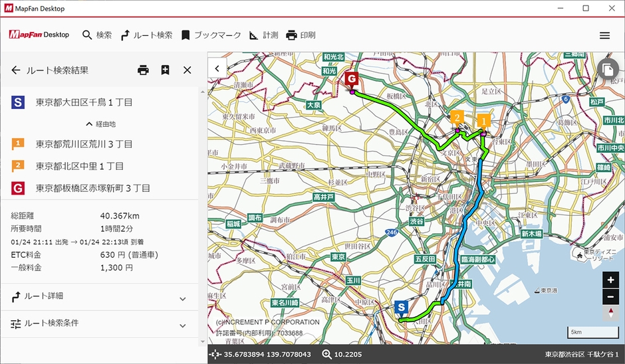Screen dimensions: 625x364
Task: Open the ブックマーク menu
Action: tap(211, 35)
